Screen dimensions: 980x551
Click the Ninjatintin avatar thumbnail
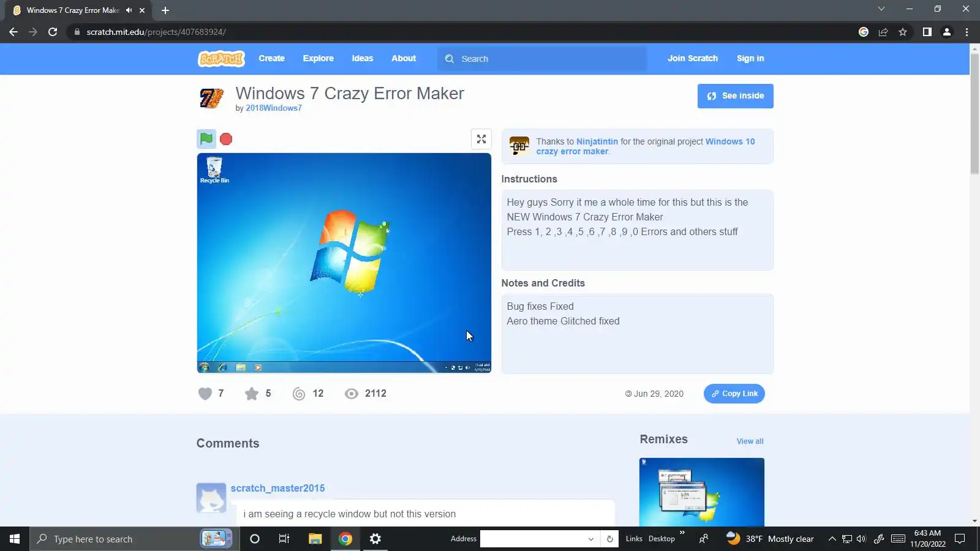519,146
